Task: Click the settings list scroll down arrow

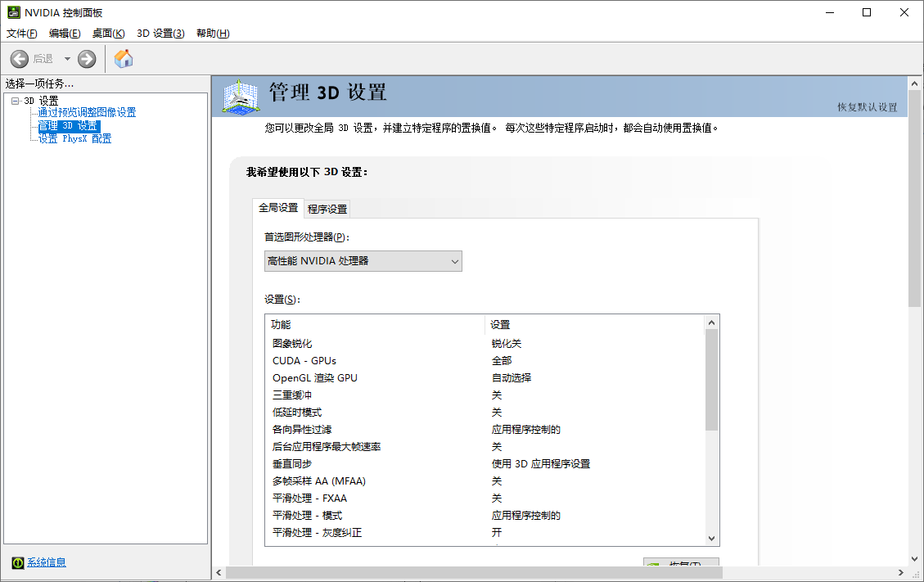Action: click(x=711, y=538)
